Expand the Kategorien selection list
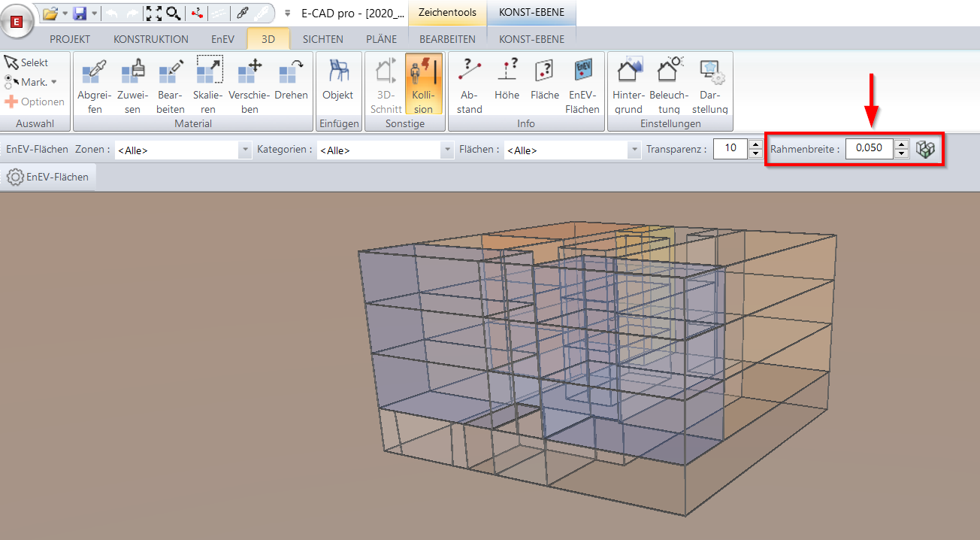Screen dimensions: 980x540 pyautogui.click(x=447, y=149)
